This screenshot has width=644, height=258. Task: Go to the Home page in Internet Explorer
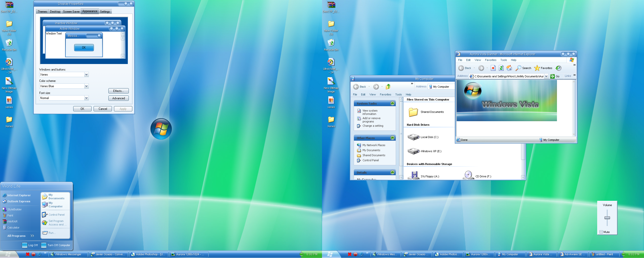point(509,68)
